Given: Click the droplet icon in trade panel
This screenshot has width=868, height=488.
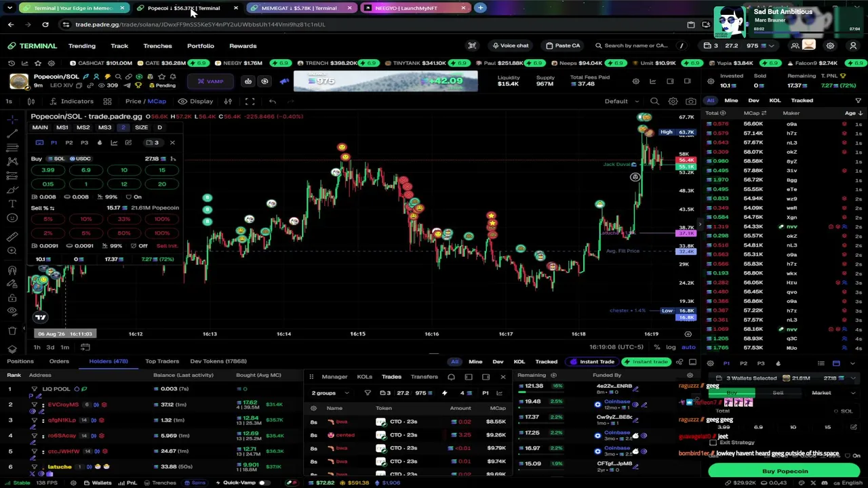Looking at the screenshot, I should tap(100, 142).
